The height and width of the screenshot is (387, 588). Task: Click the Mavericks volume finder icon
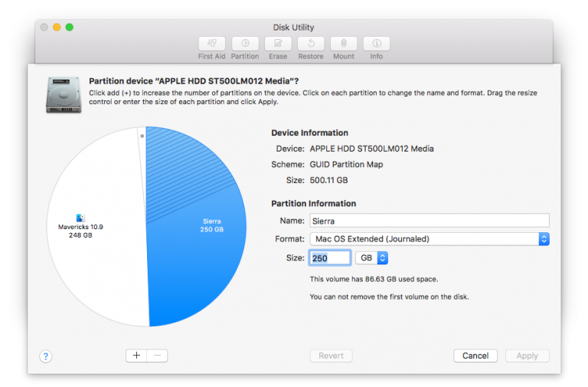[80, 218]
